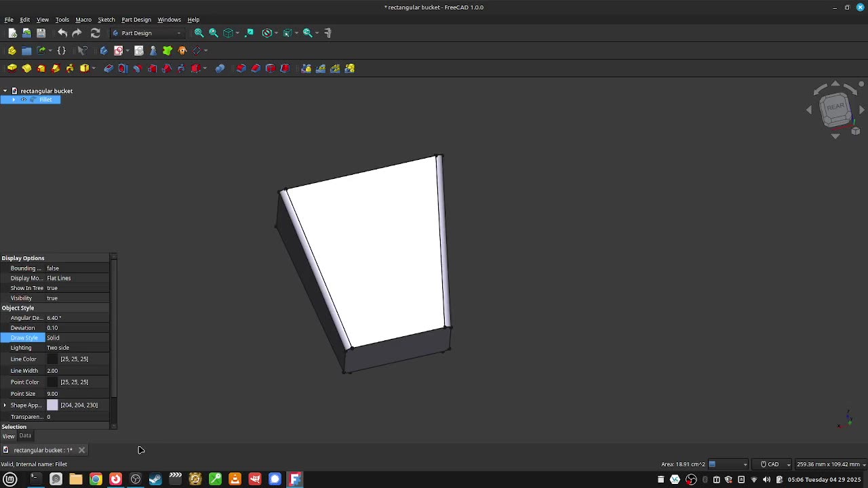Expand the Fillet tree item
This screenshot has height=488, width=868.
pyautogui.click(x=14, y=100)
